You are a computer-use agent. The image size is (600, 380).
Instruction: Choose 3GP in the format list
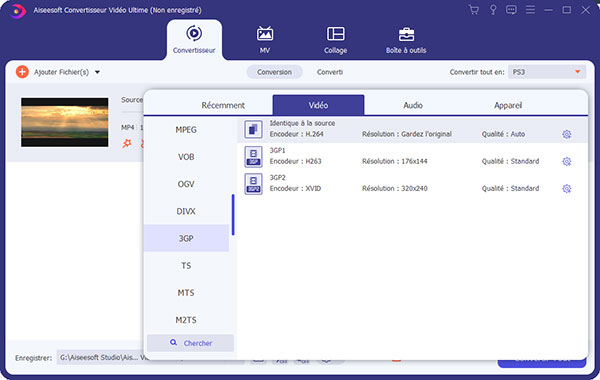click(186, 238)
